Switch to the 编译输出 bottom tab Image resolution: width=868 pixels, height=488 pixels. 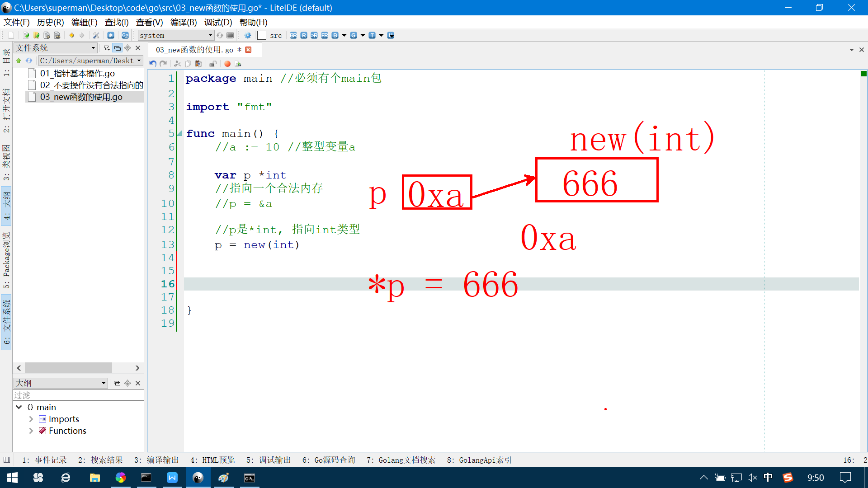point(157,460)
